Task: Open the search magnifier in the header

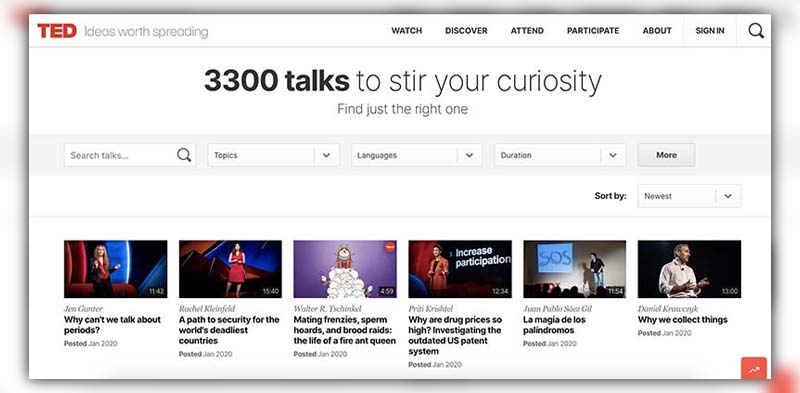Action: pos(756,31)
